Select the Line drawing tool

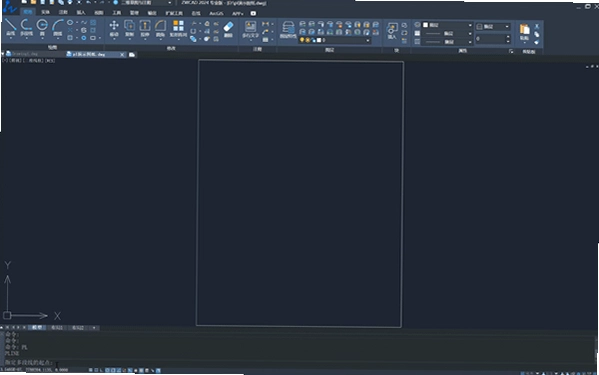point(10,28)
